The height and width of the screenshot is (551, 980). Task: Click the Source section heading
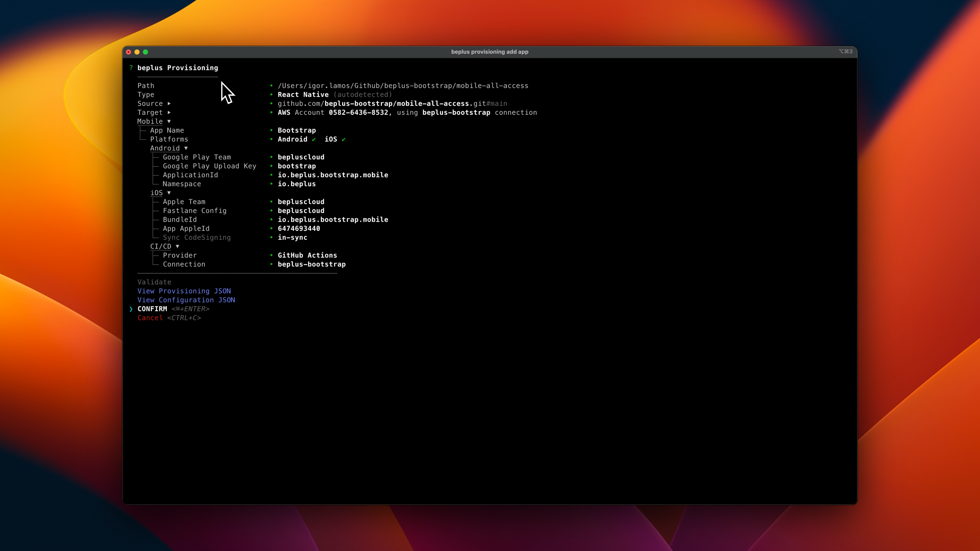tap(150, 103)
